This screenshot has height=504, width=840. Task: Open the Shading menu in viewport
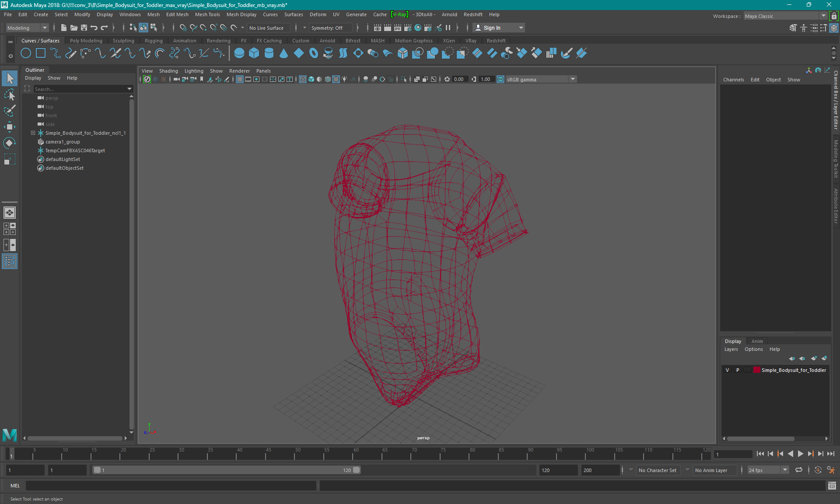click(168, 71)
